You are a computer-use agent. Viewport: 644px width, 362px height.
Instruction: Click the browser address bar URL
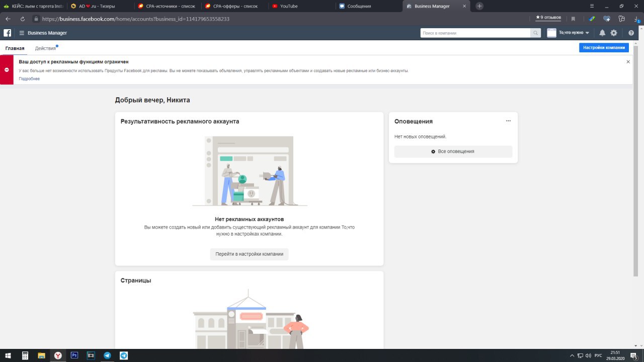click(x=136, y=19)
